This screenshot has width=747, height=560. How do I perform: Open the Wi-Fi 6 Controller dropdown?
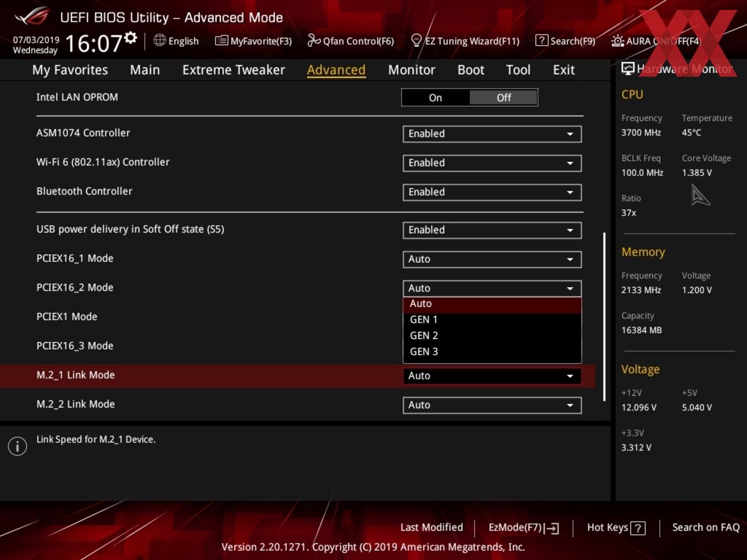point(492,163)
